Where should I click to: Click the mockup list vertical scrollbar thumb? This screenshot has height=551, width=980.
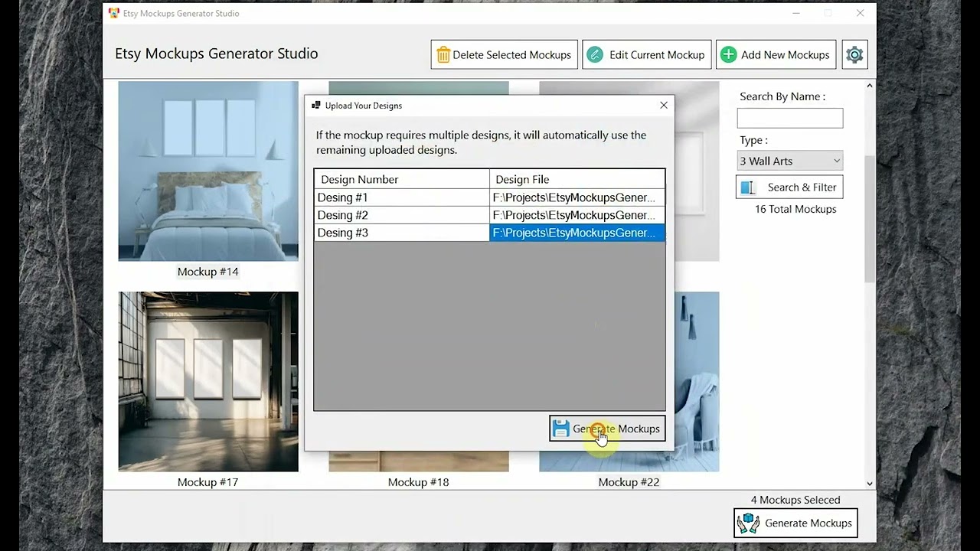(870, 218)
